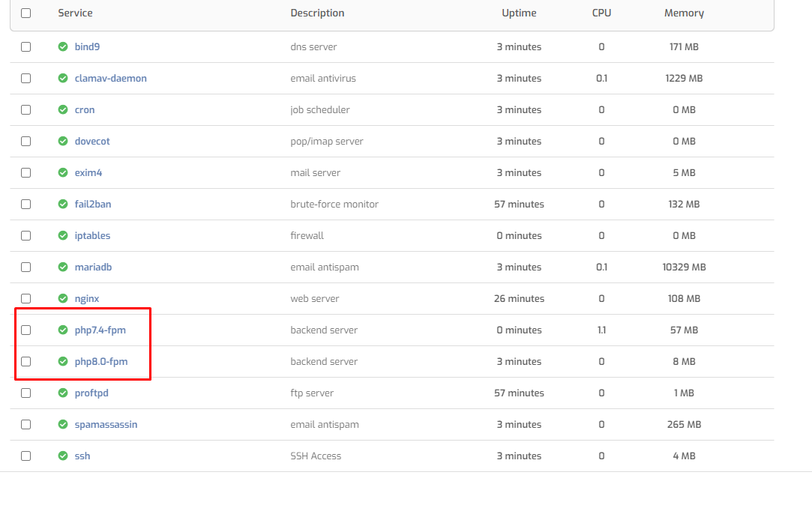
Task: Click the green check icon for mariadb
Action: point(63,267)
